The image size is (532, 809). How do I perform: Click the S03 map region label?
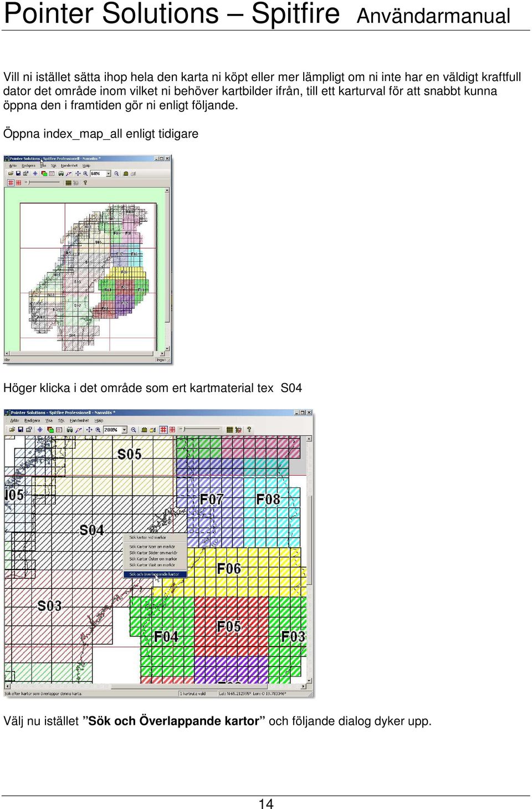coord(49,606)
